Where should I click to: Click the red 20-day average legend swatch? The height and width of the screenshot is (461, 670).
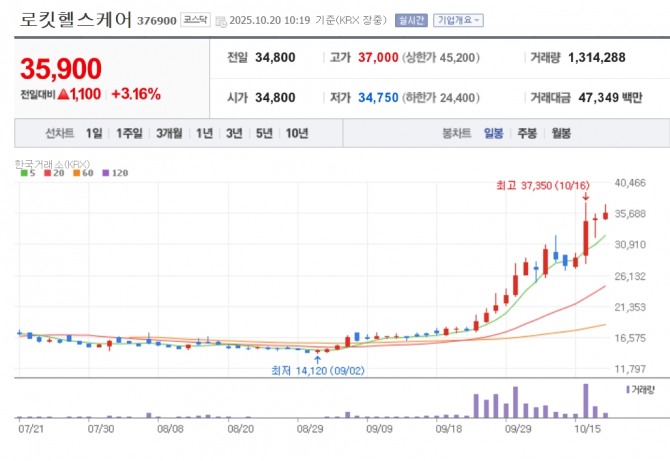(47, 173)
